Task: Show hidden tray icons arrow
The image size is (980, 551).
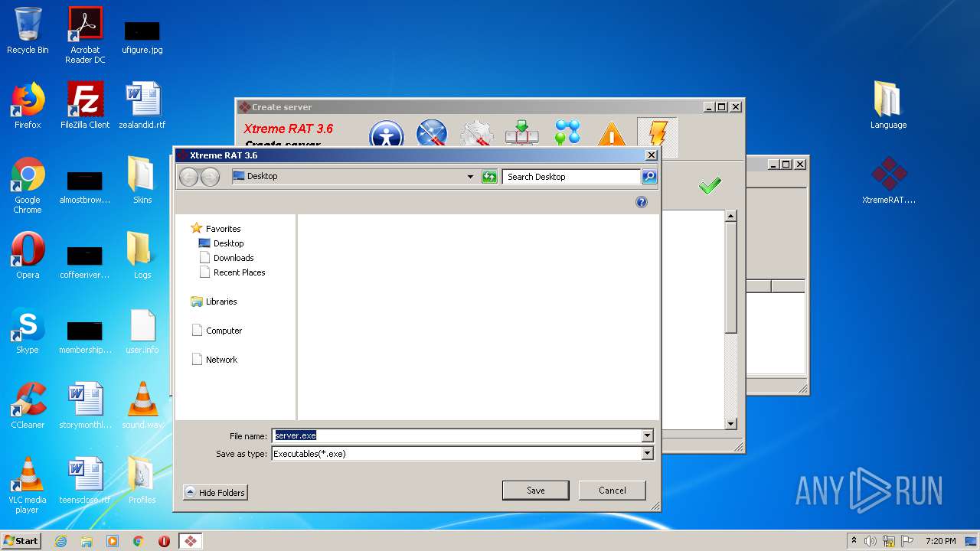Action: point(854,541)
